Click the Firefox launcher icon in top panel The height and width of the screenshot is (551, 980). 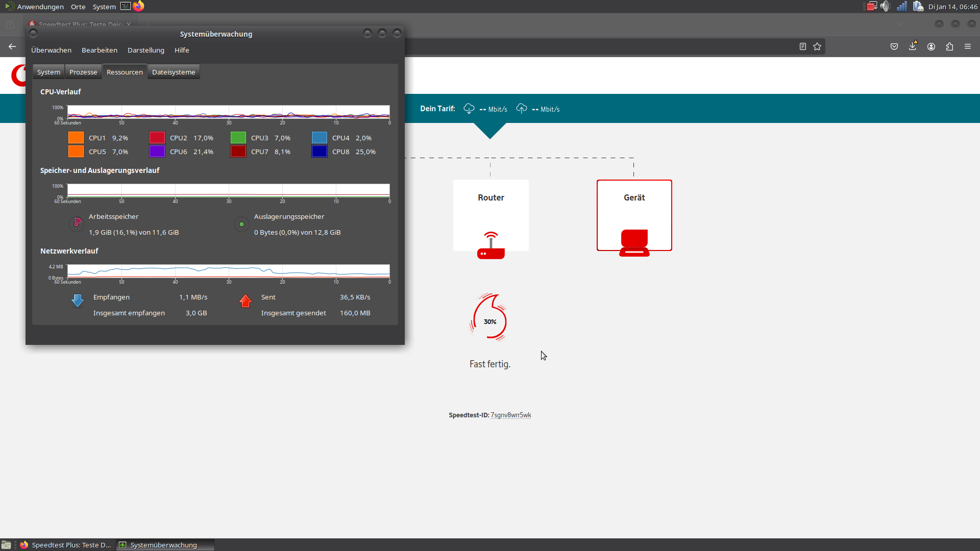[x=138, y=6]
